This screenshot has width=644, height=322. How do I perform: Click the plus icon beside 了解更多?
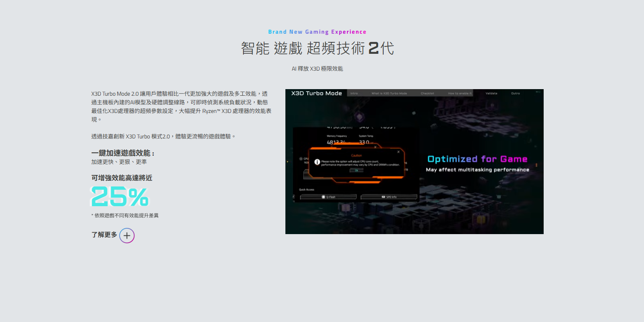click(x=127, y=235)
